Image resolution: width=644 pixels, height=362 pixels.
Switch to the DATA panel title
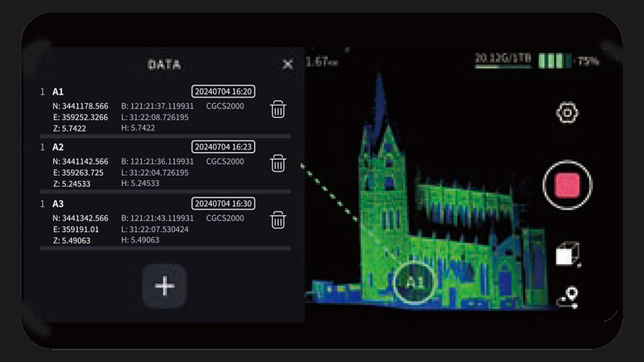click(x=164, y=65)
